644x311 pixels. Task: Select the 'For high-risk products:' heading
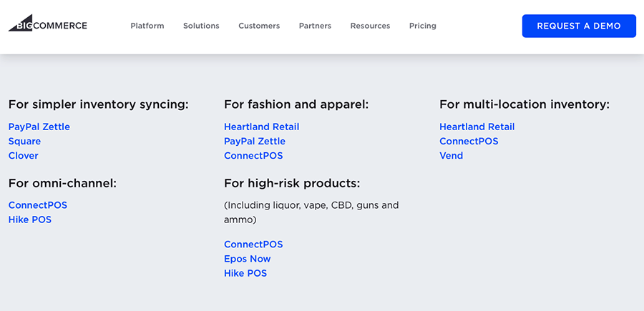(292, 183)
